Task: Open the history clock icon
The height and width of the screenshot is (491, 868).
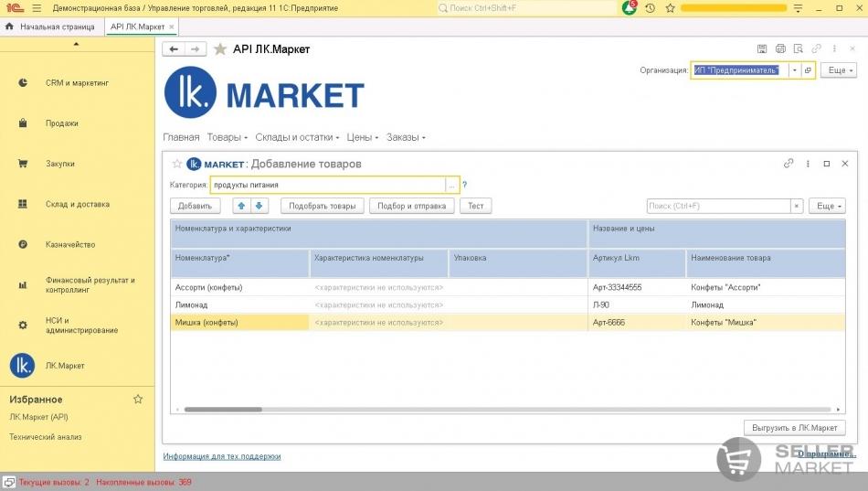Action: pos(651,8)
